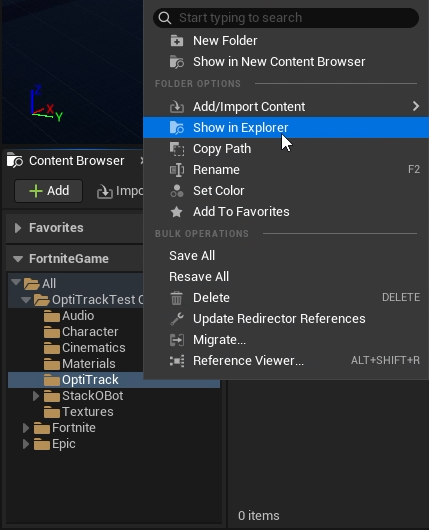Expand the StackOBot folder arrow
This screenshot has width=429, height=530.
36,396
